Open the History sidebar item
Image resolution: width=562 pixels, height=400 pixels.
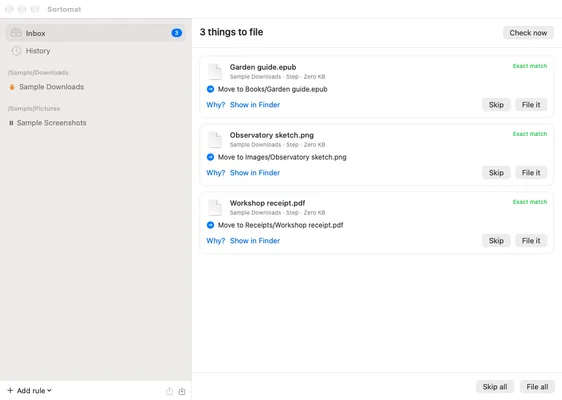click(95, 51)
